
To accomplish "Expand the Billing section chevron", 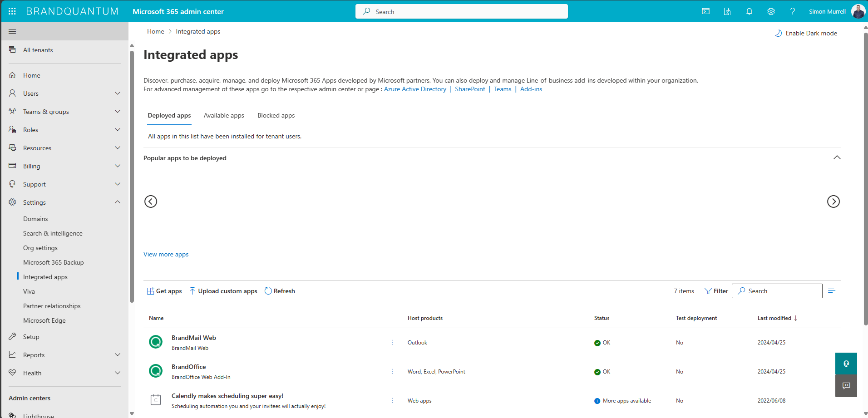I will click(x=118, y=166).
